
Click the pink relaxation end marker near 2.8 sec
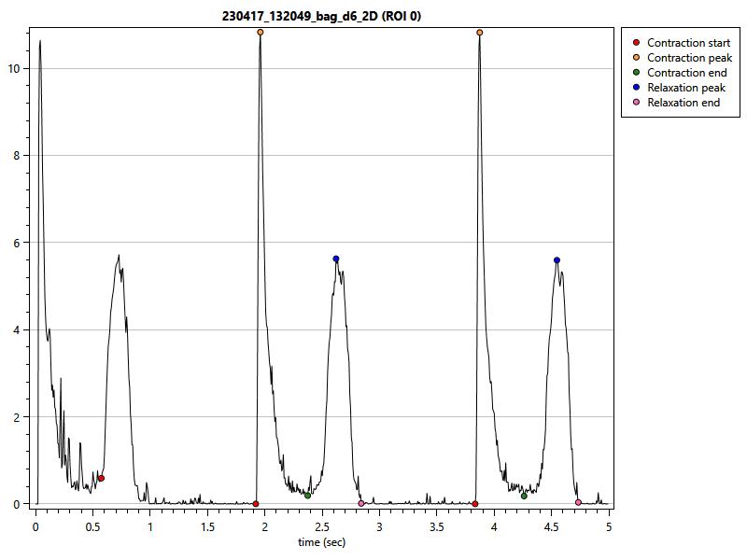[361, 503]
